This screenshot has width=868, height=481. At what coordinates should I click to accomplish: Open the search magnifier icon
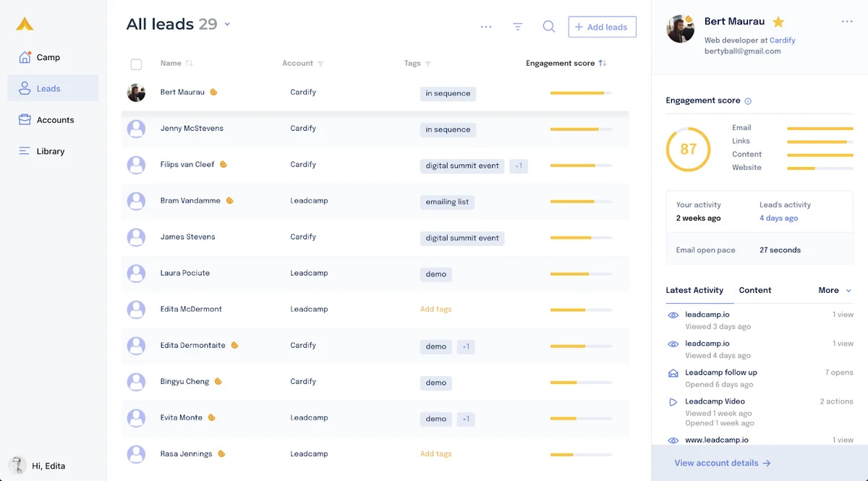(x=549, y=27)
